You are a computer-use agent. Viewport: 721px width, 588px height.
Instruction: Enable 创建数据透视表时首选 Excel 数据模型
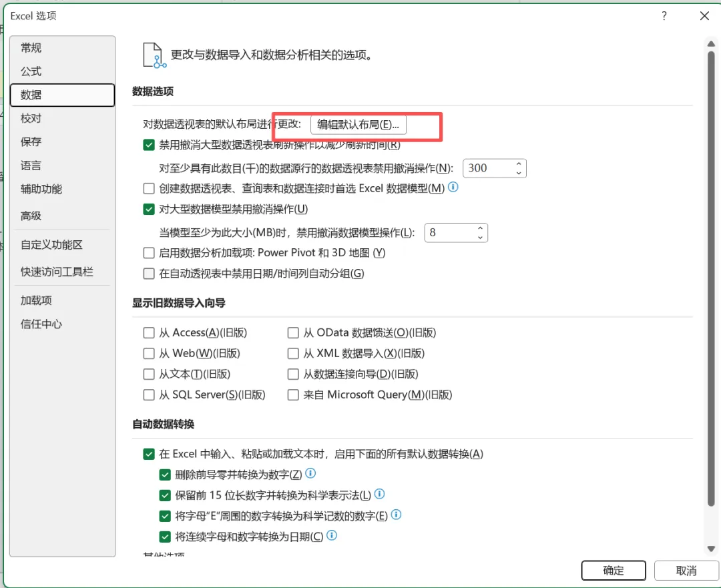point(148,188)
